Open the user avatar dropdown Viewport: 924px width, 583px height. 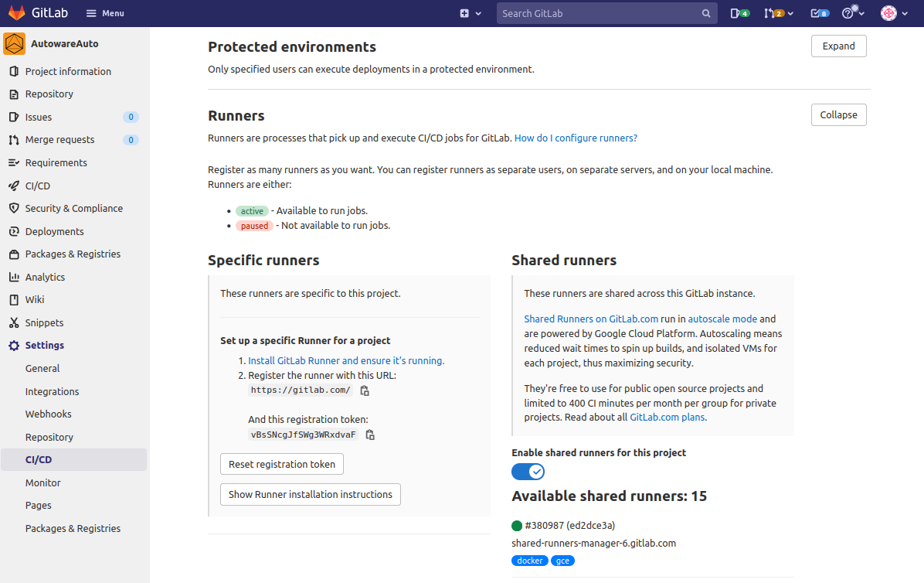894,13
